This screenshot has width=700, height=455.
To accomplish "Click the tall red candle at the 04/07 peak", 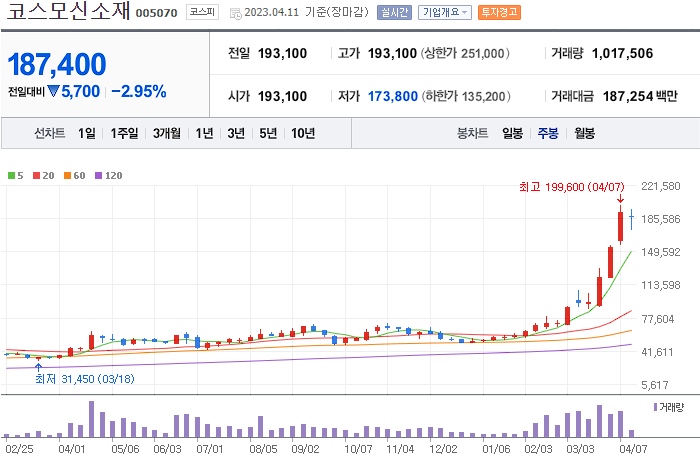I will coord(621,226).
